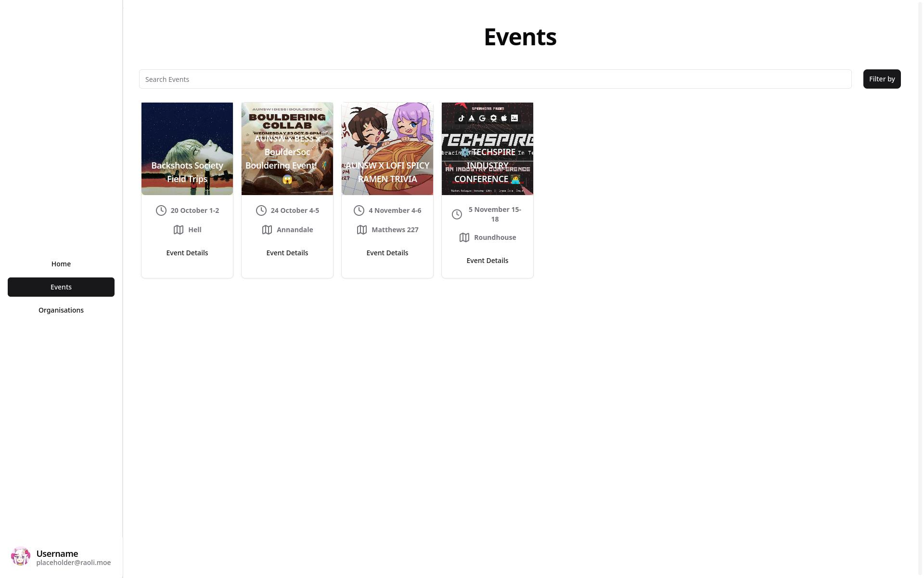Click map icon beside Hell location
This screenshot has height=578, width=924.
(x=179, y=230)
